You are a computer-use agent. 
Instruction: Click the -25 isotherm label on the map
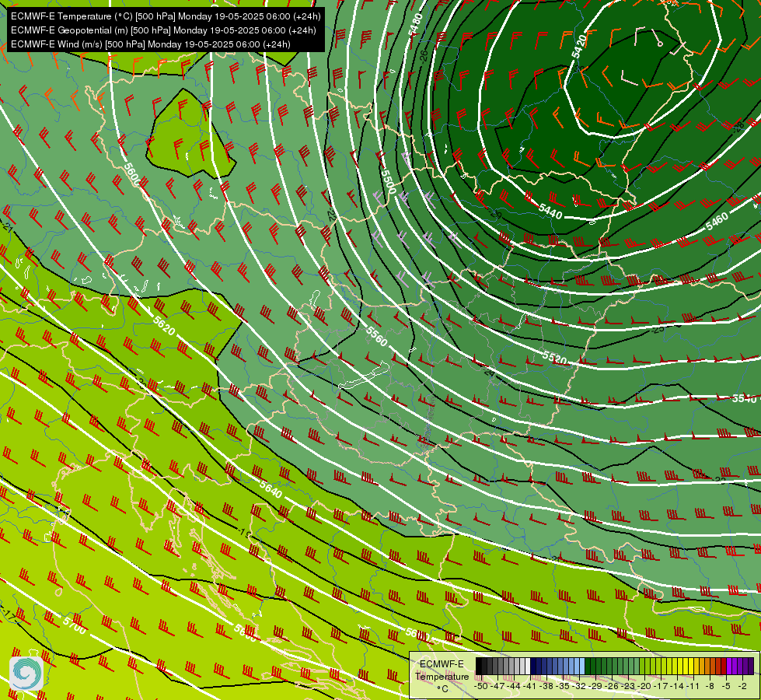658,329
